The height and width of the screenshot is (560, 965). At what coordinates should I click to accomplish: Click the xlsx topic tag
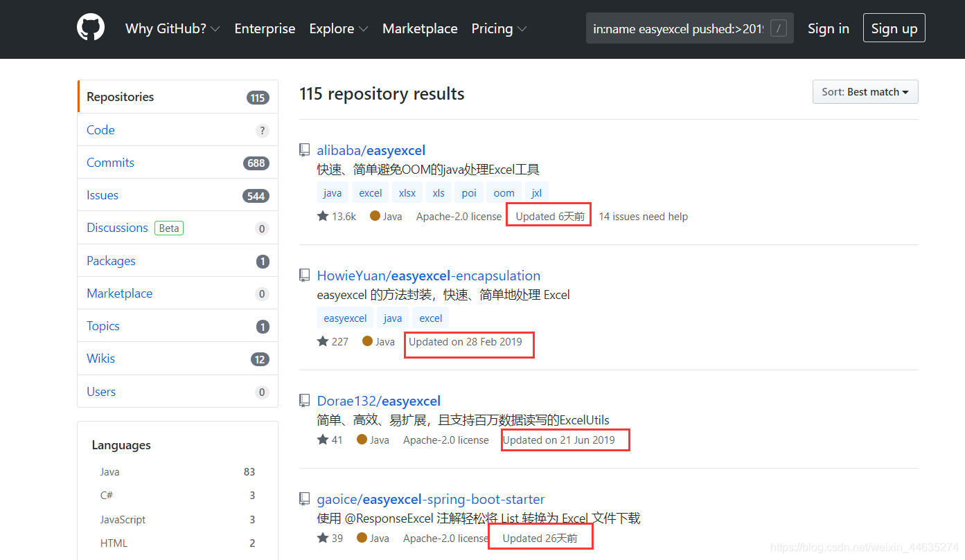click(x=407, y=193)
